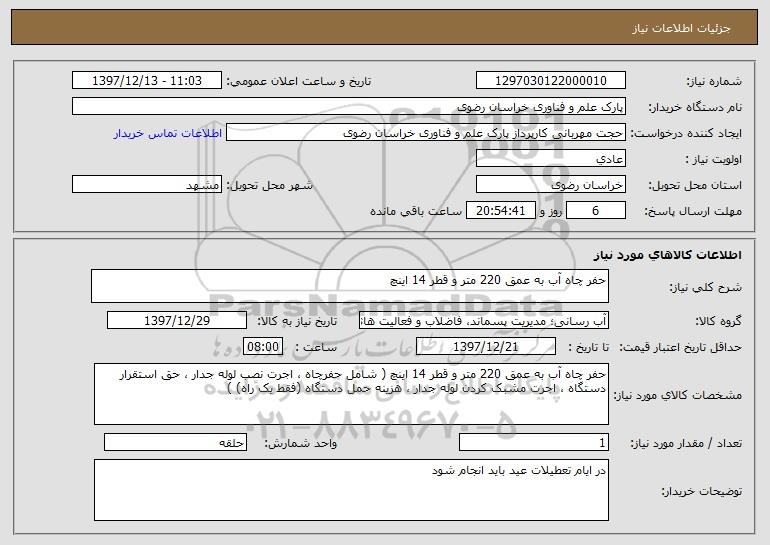770x545 pixels.
Task: Click the buyer notes box در ایام تعطیلات
Action: (351, 490)
